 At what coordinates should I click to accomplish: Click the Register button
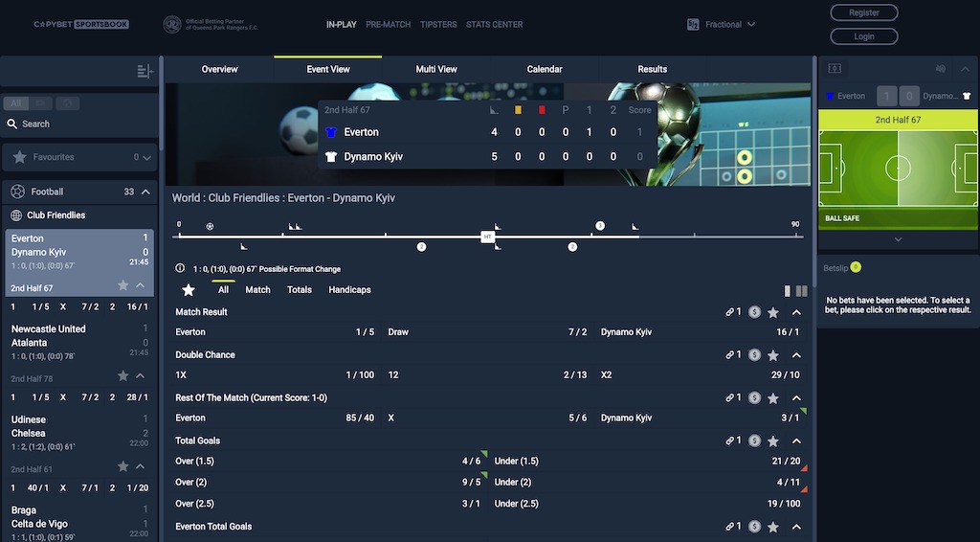point(864,12)
